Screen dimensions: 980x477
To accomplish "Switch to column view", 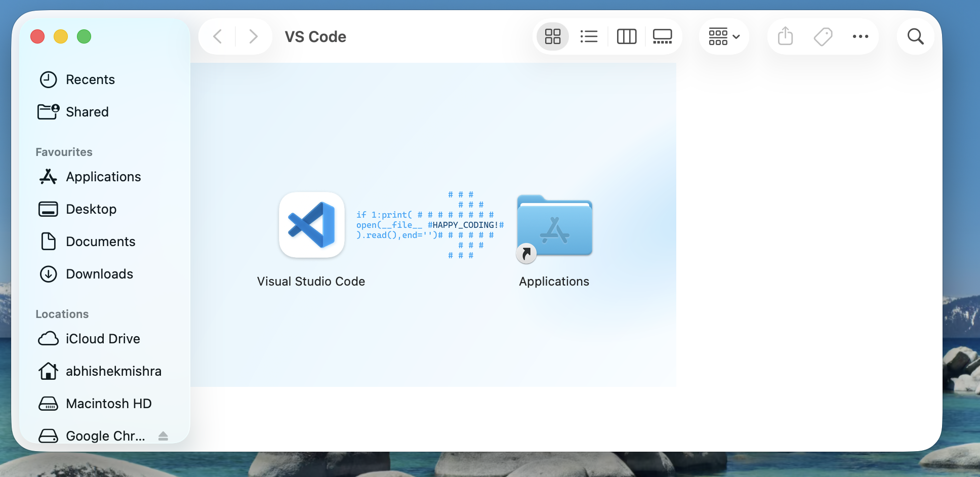I will 626,36.
